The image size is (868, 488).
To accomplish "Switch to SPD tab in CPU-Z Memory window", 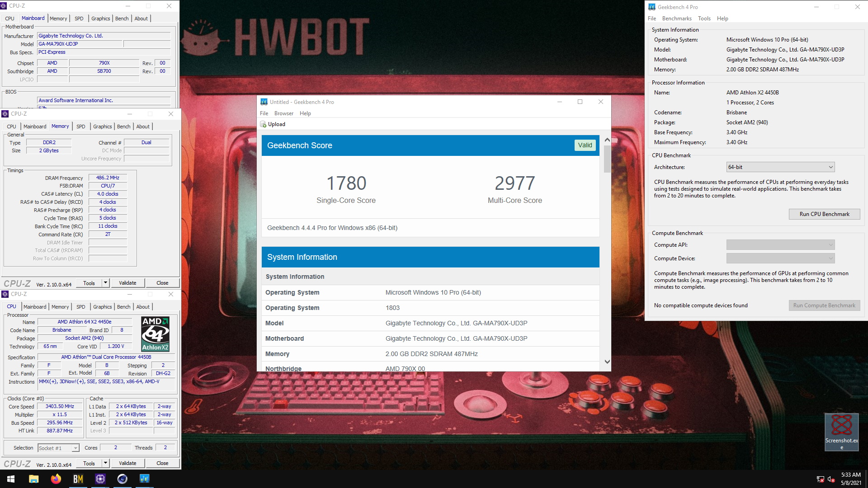I will pos(81,127).
